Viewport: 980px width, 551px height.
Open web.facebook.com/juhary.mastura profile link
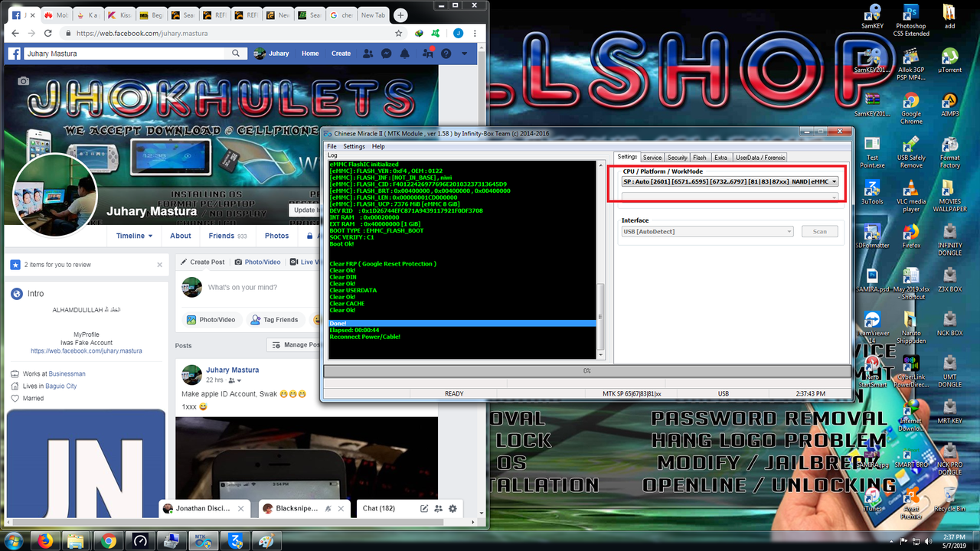[86, 350]
